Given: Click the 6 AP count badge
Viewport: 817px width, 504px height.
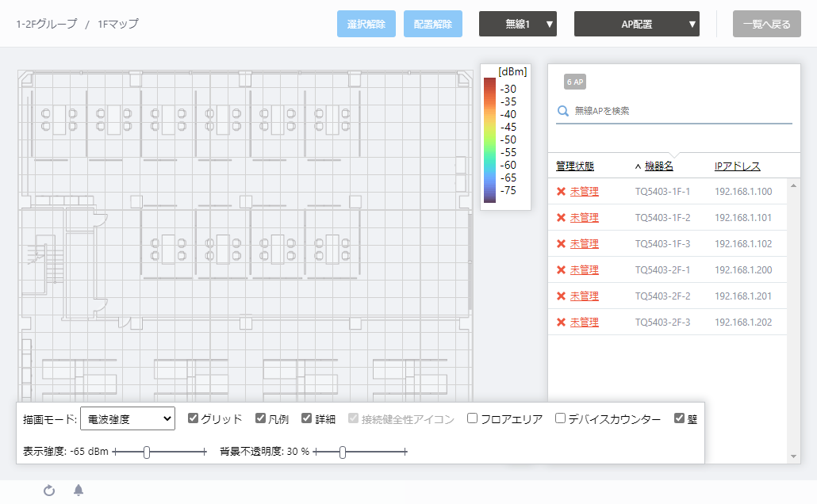Looking at the screenshot, I should click(x=574, y=82).
